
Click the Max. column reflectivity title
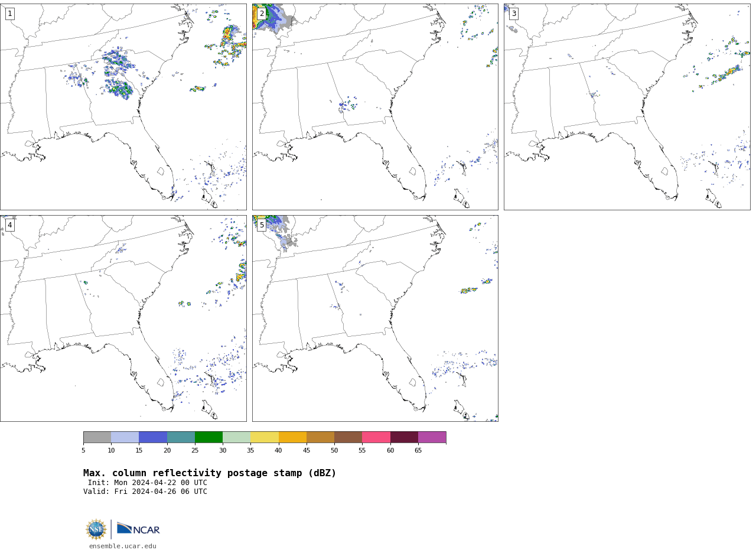[x=210, y=473]
